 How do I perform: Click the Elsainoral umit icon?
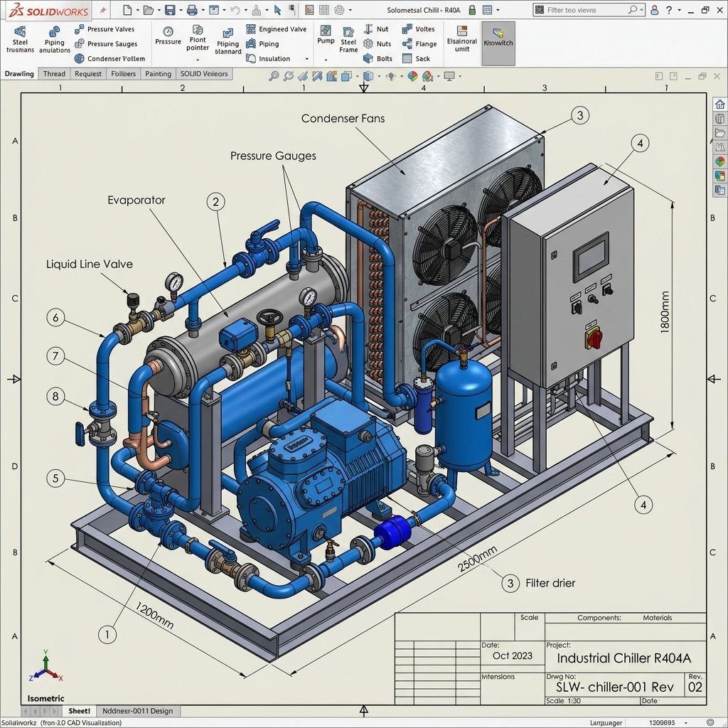(x=462, y=31)
